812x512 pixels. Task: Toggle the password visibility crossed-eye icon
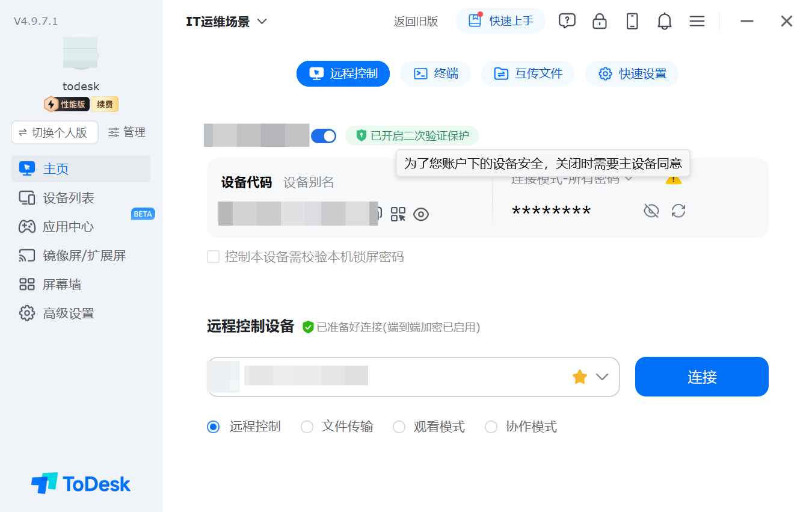click(651, 211)
